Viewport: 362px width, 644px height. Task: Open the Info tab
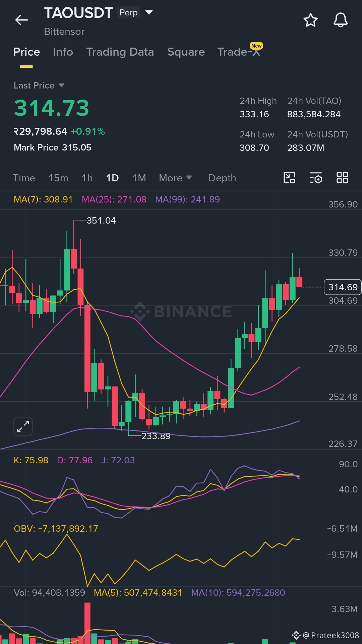[x=63, y=52]
